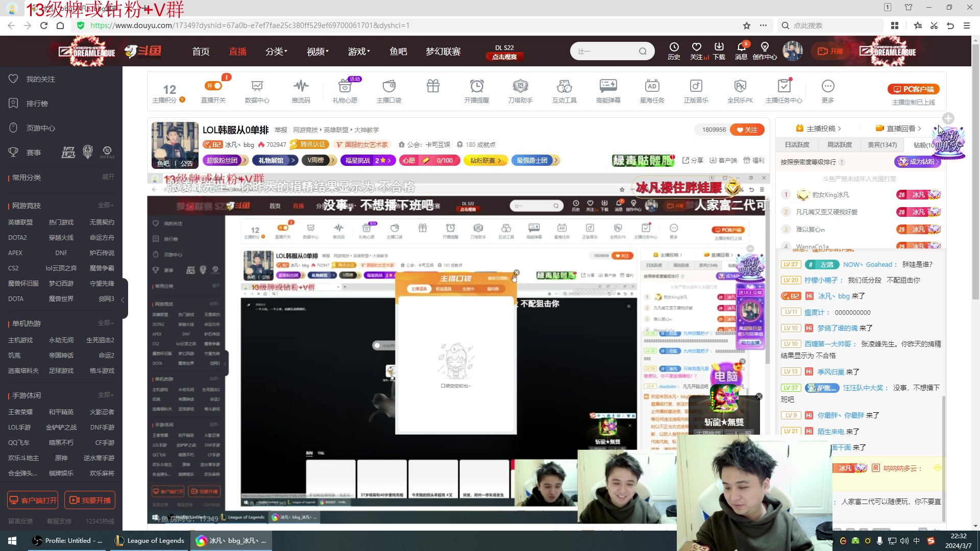Switch to 周活跃度 tab
The width and height of the screenshot is (980, 551).
click(839, 145)
